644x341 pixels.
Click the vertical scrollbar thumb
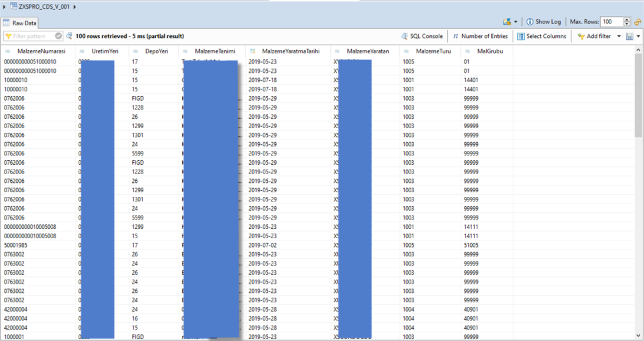pos(638,95)
